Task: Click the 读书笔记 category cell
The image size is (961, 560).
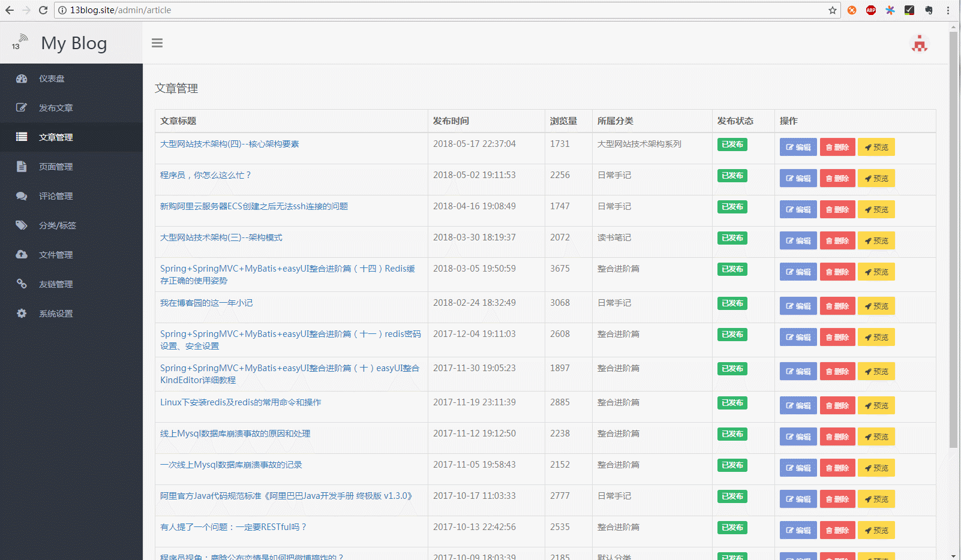Action: 614,237
